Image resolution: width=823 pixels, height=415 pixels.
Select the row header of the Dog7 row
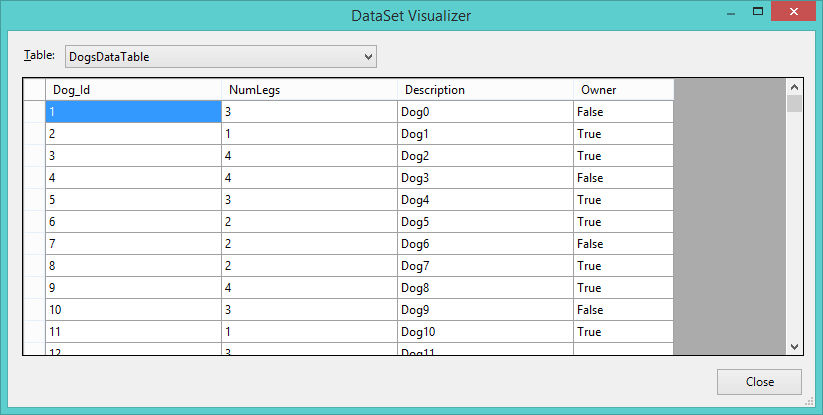point(35,266)
